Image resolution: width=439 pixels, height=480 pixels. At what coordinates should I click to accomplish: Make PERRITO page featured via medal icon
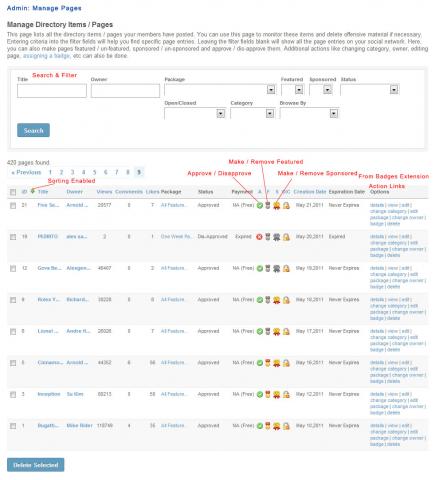click(267, 237)
